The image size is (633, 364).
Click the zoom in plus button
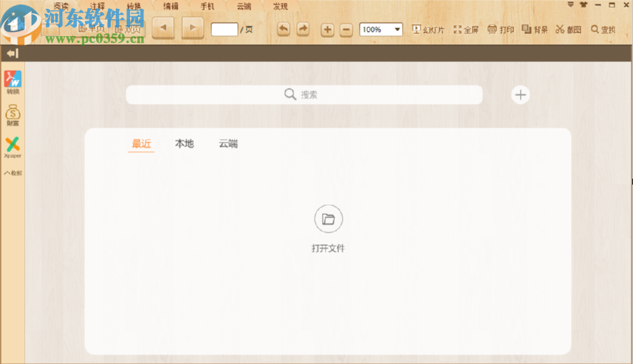pyautogui.click(x=327, y=30)
